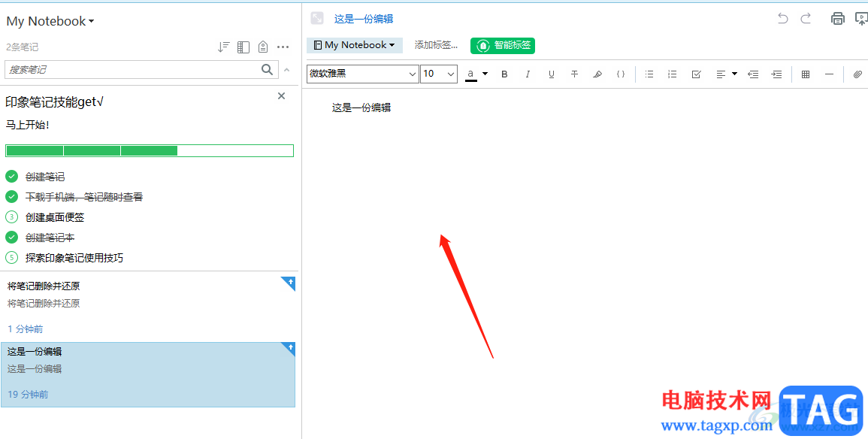The height and width of the screenshot is (439, 868).
Task: Click the 智能标签 button
Action: point(503,45)
